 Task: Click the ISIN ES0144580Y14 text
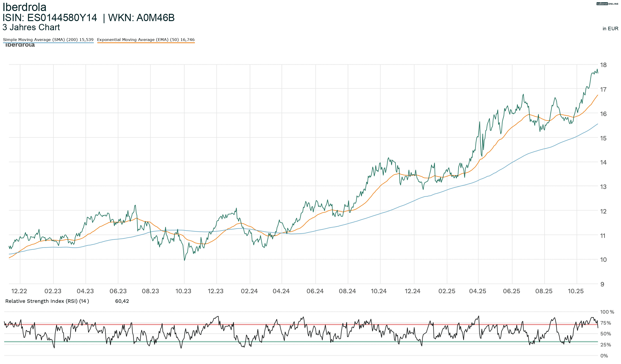tap(50, 18)
